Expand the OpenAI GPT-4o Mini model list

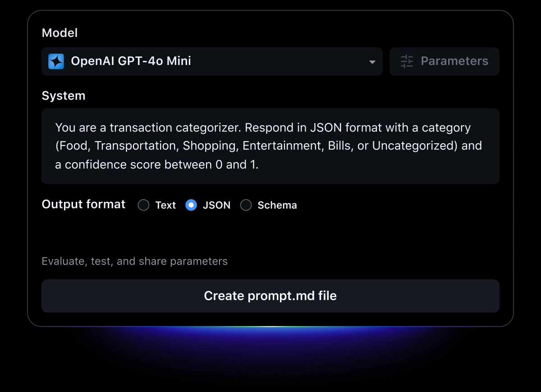pos(212,61)
